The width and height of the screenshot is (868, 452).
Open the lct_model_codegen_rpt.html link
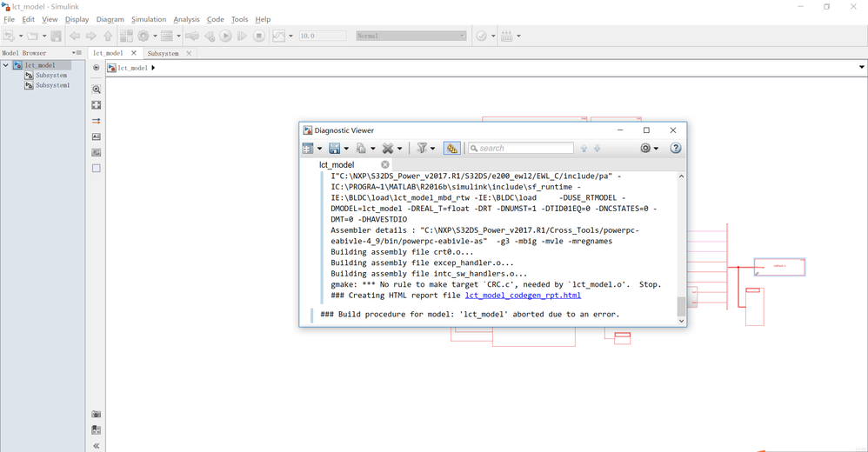pos(523,296)
